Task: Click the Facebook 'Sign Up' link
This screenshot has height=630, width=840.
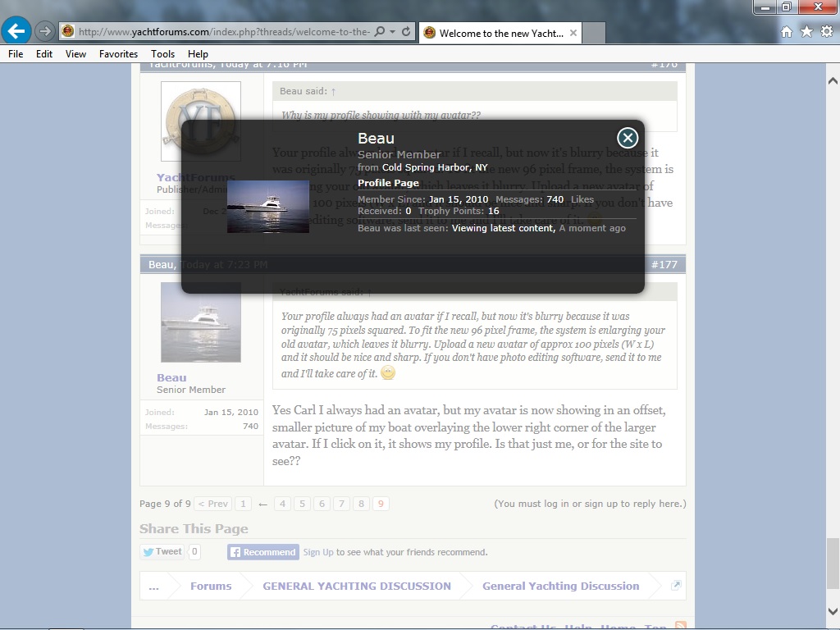Action: [x=318, y=552]
